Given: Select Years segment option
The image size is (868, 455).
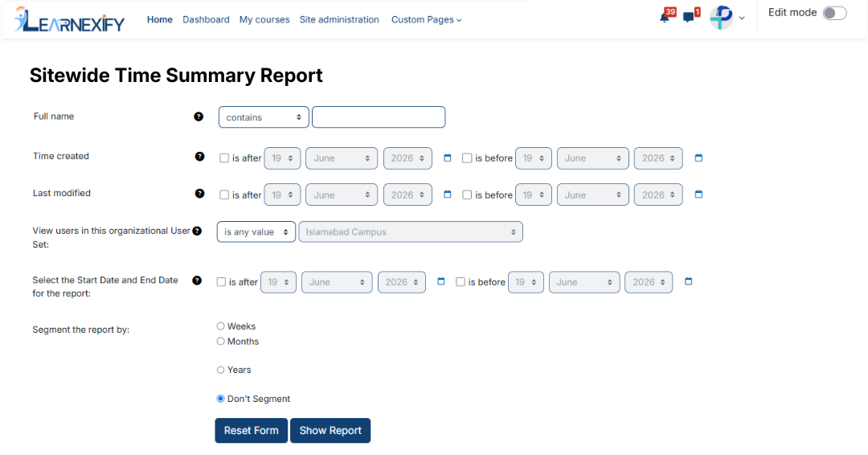Looking at the screenshot, I should point(220,370).
